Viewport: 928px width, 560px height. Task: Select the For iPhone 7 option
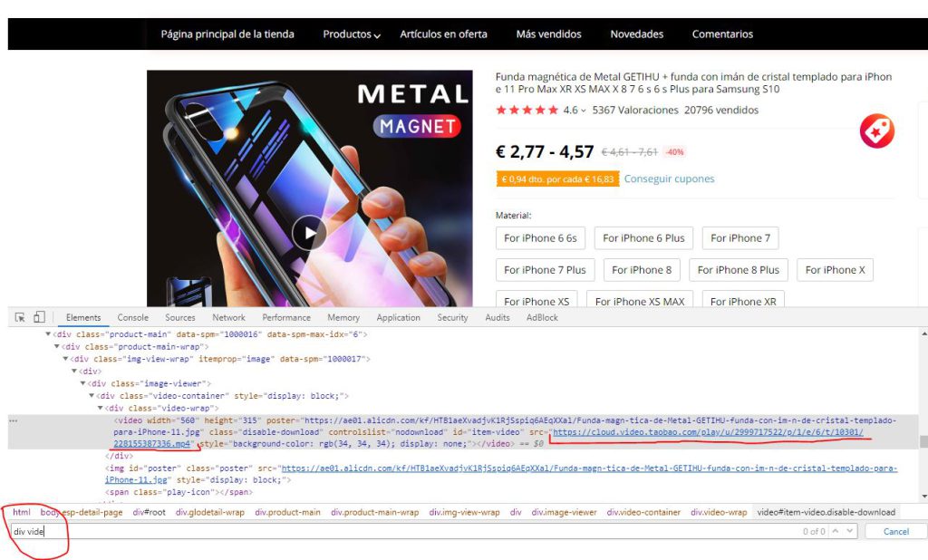click(740, 238)
